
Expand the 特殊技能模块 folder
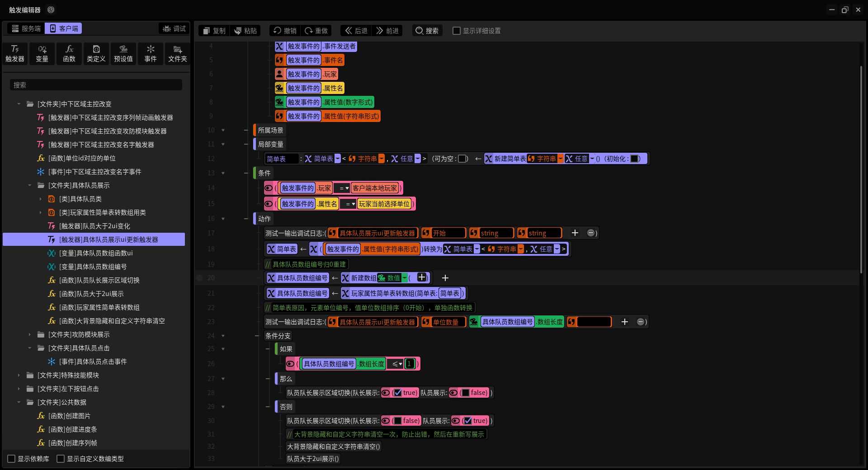pyautogui.click(x=19, y=375)
